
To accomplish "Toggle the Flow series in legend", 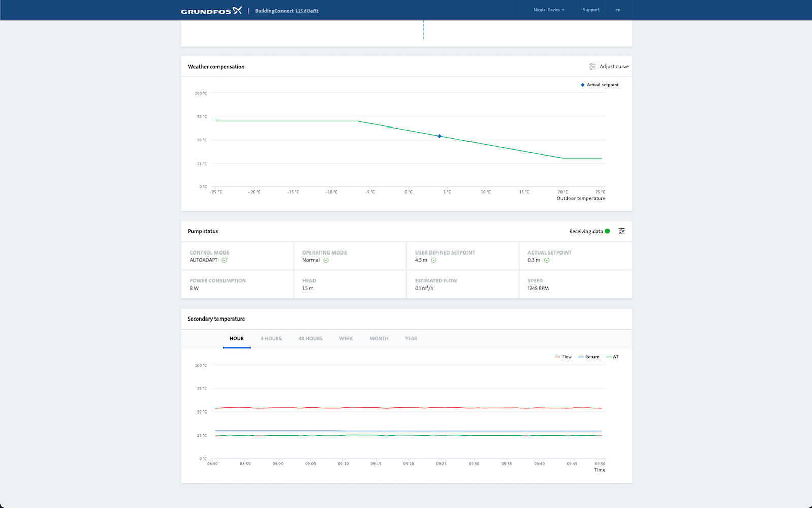I will click(563, 357).
